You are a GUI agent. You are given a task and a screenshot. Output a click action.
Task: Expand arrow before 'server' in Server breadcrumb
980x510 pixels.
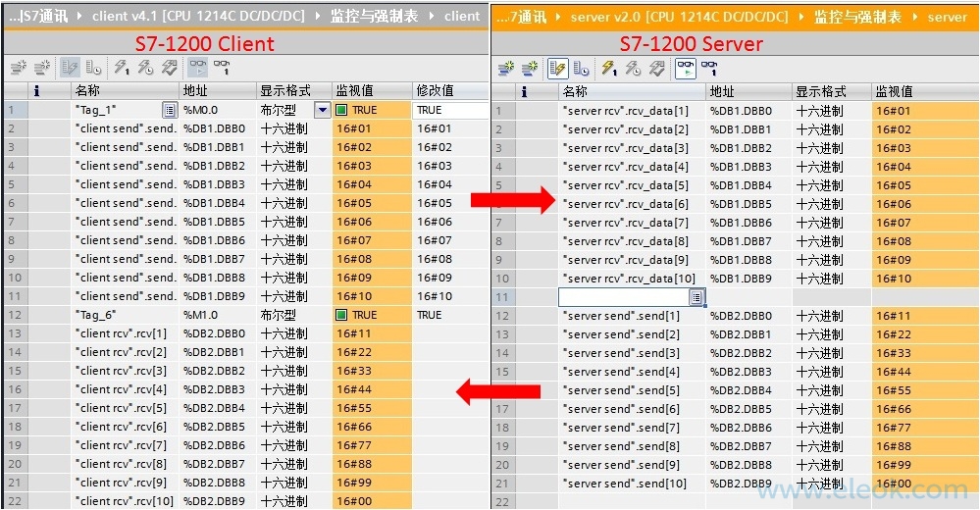tap(915, 18)
